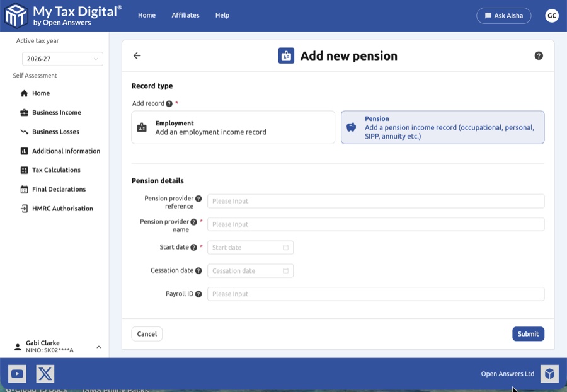Open the X social media icon
The width and height of the screenshot is (567, 392).
(x=45, y=374)
